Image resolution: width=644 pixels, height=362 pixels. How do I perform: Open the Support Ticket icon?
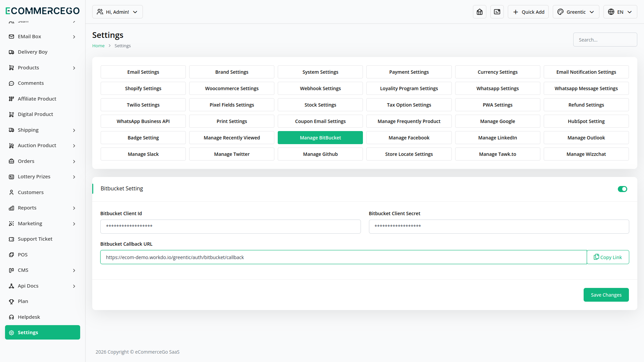(x=11, y=239)
